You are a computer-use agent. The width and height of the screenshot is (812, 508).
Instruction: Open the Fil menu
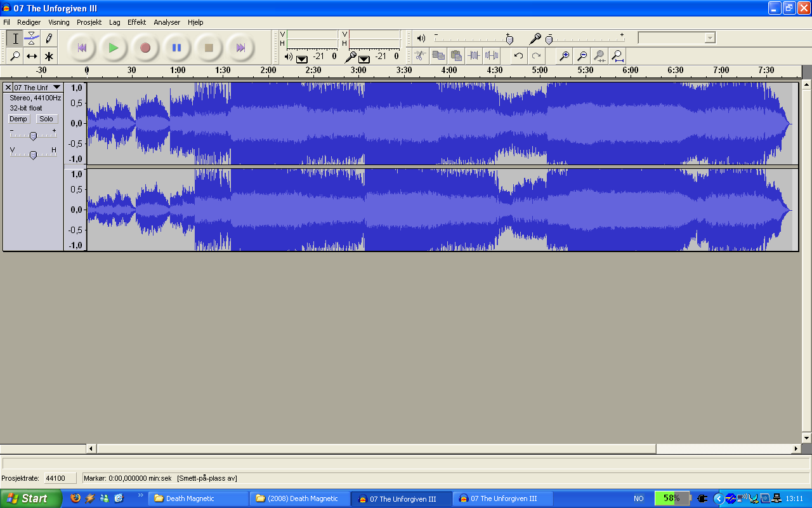click(x=6, y=22)
